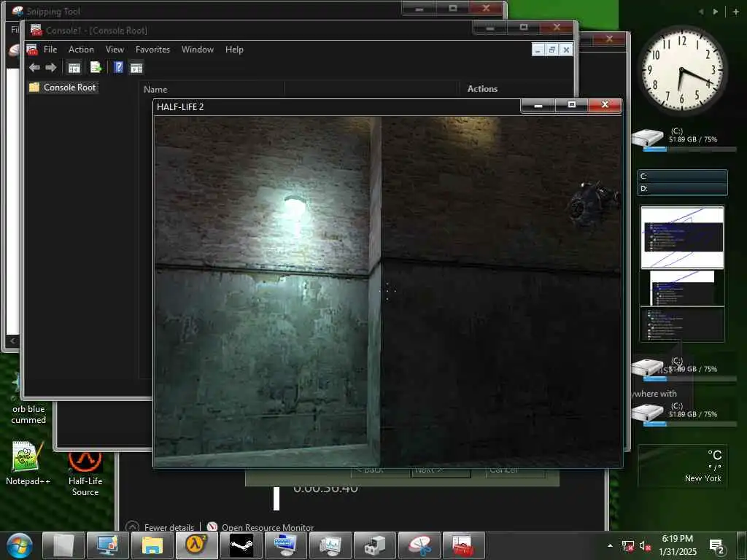Click inside the Half-Life 2 game view
The height and width of the screenshot is (560, 747).
point(388,292)
